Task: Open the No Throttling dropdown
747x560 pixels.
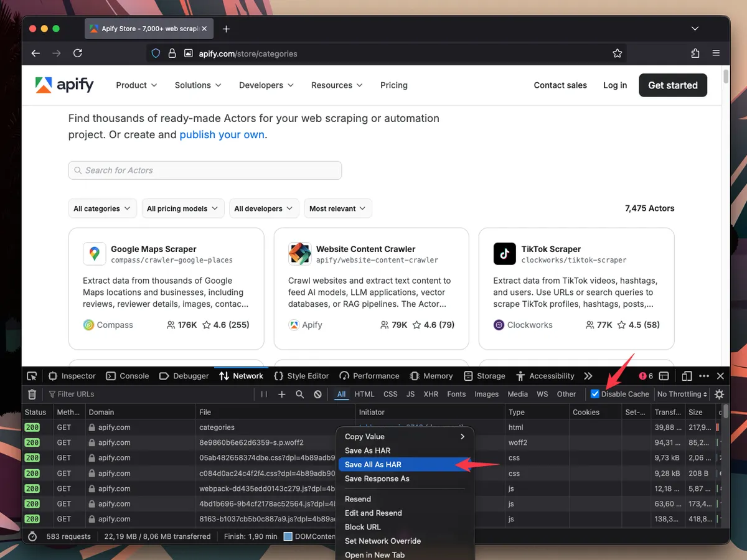Action: coord(682,394)
